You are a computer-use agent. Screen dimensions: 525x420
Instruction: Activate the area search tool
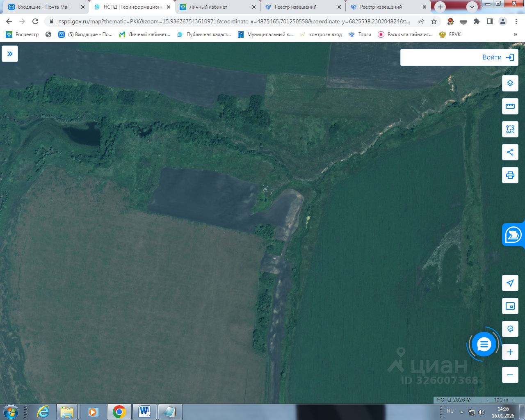(x=510, y=129)
